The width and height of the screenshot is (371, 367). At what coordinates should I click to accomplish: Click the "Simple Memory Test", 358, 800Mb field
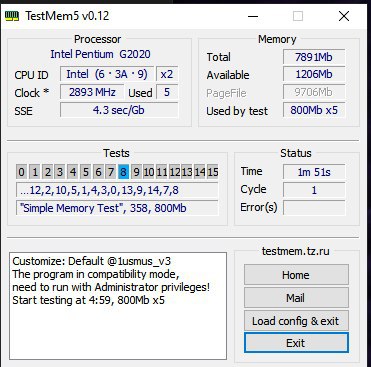pos(117,208)
